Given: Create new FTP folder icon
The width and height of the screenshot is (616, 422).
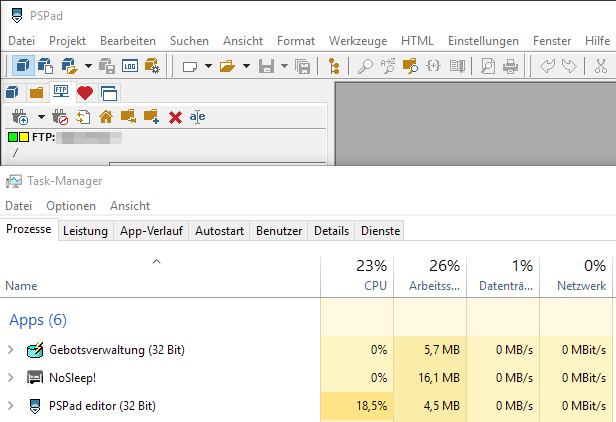Looking at the screenshot, I should click(x=151, y=116).
